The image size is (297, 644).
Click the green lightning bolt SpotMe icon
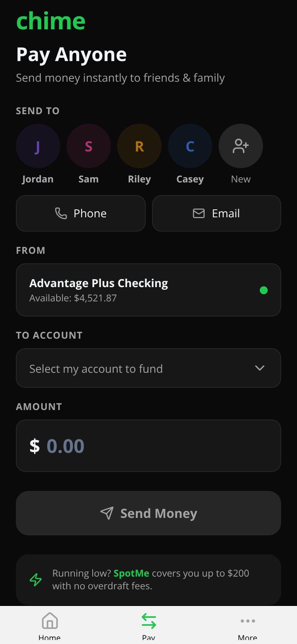pyautogui.click(x=36, y=579)
